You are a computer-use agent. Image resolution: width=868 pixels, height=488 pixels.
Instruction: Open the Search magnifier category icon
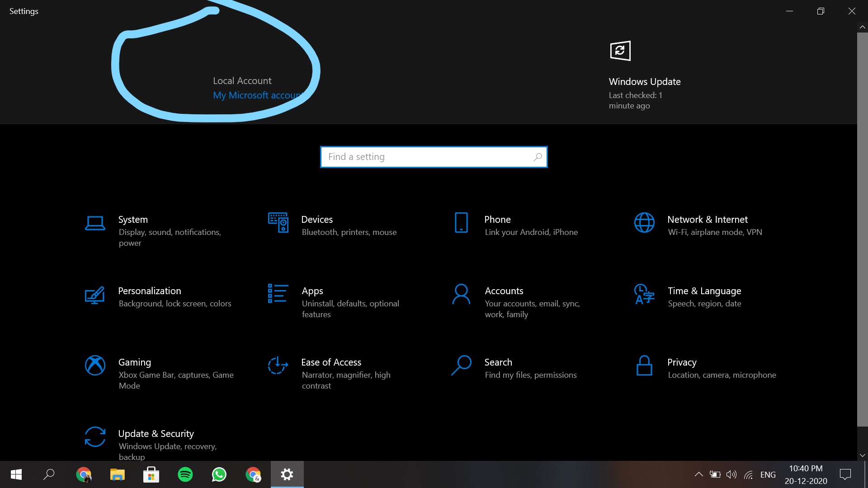tap(461, 365)
